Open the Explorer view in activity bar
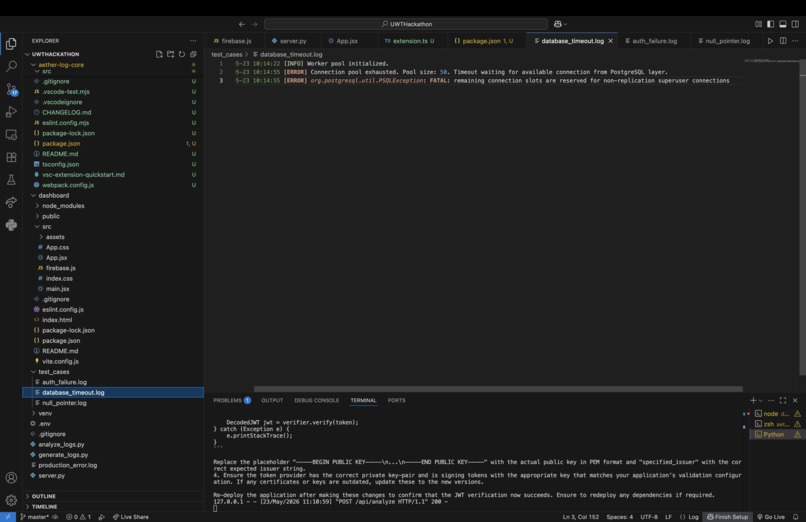Screen dimensions: 806x522 (11, 44)
